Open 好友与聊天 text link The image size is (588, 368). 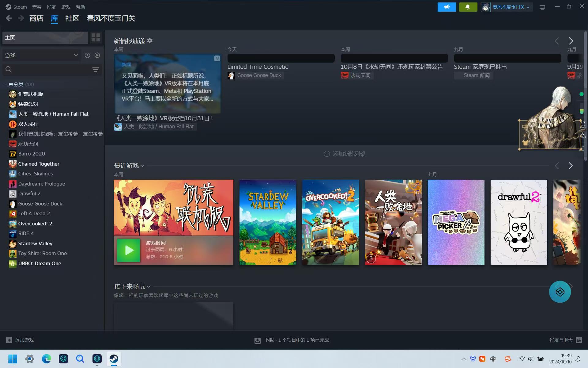561,340
